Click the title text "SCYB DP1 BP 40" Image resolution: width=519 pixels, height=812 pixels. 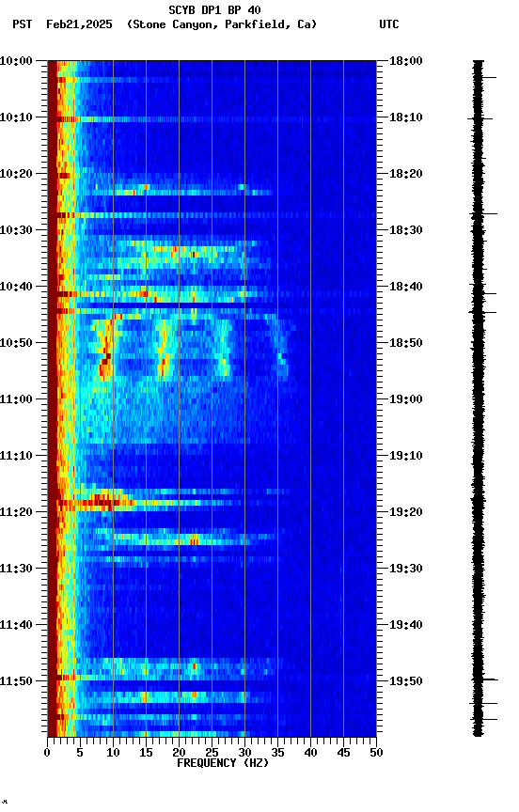point(214,10)
